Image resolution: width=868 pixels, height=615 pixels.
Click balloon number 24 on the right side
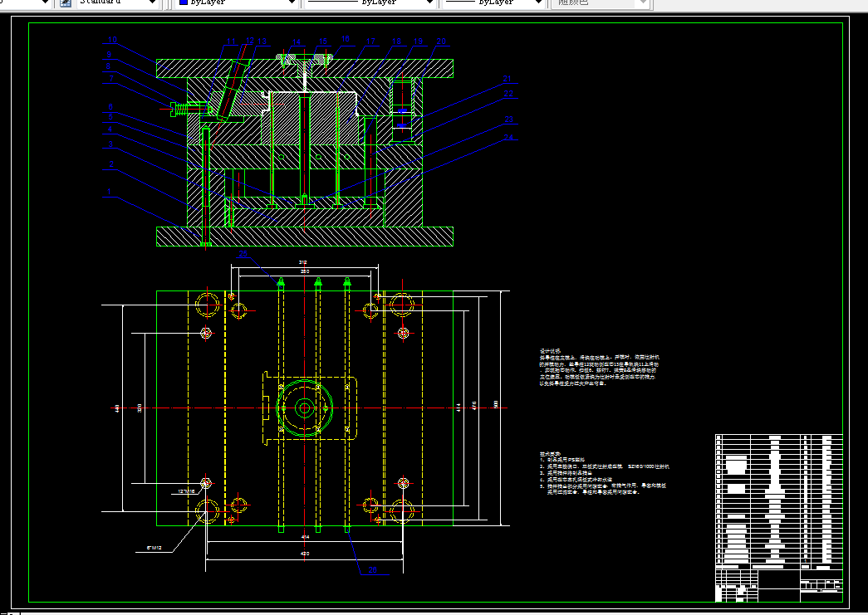[508, 137]
